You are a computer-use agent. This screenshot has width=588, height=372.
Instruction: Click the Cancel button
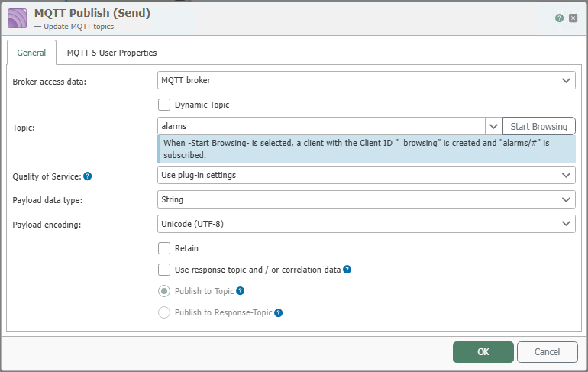click(x=547, y=351)
